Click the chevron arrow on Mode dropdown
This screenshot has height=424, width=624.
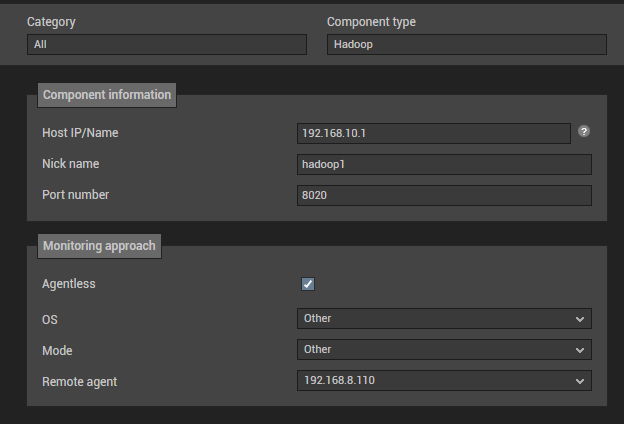(x=580, y=350)
